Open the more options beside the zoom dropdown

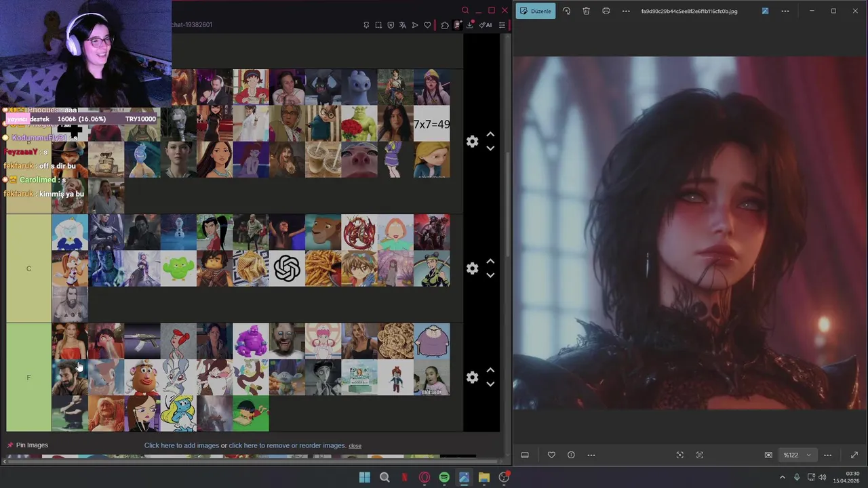coord(827,455)
